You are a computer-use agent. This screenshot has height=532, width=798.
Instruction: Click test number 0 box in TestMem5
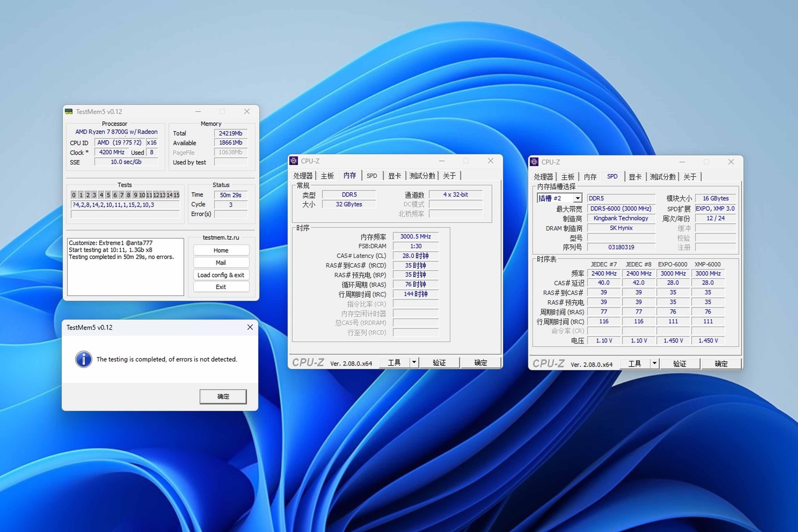coord(74,195)
